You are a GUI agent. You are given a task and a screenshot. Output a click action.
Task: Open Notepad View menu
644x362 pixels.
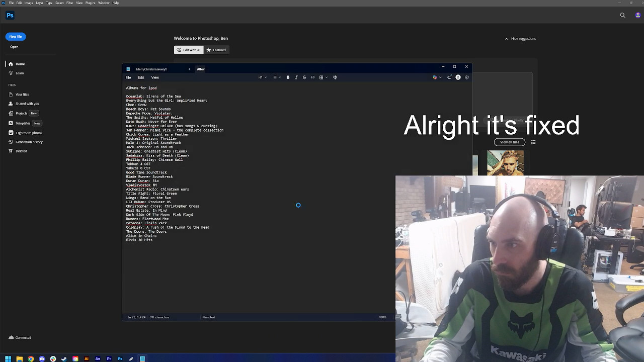155,77
